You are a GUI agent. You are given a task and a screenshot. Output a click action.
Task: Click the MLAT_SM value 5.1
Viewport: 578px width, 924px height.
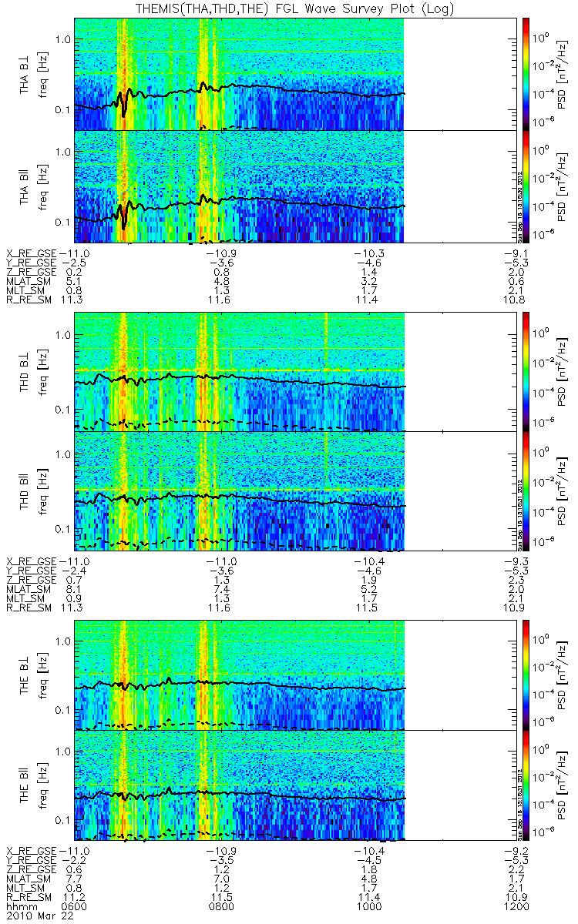click(x=76, y=280)
